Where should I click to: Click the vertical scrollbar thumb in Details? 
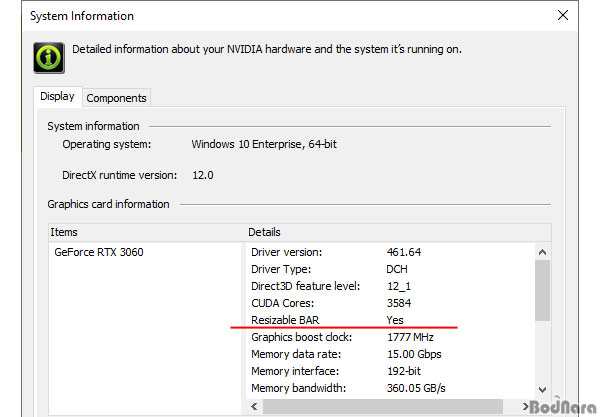[542, 290]
